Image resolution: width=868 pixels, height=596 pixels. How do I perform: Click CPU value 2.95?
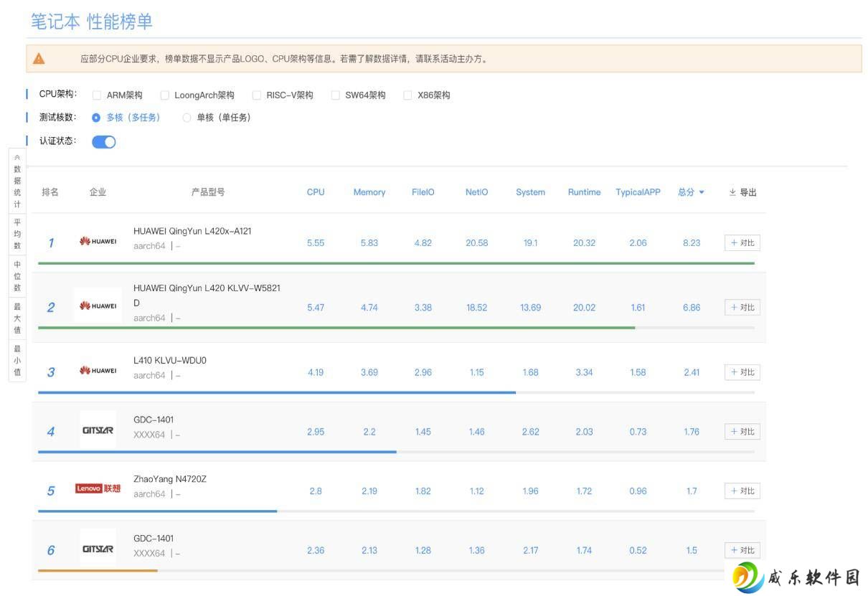coord(316,432)
